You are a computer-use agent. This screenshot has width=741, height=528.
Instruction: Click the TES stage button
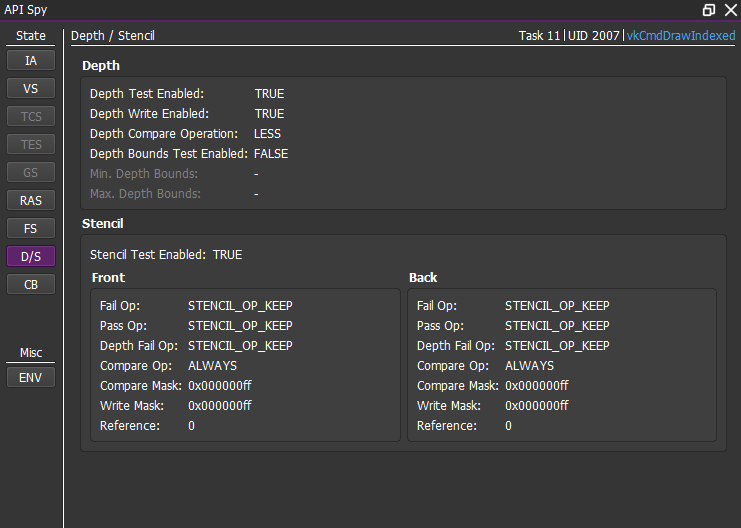click(x=31, y=144)
